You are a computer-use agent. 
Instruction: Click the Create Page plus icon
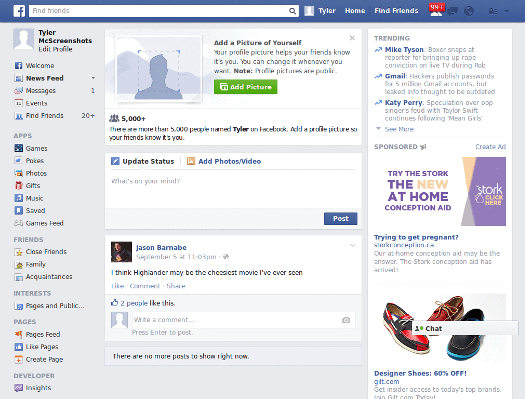coord(19,360)
